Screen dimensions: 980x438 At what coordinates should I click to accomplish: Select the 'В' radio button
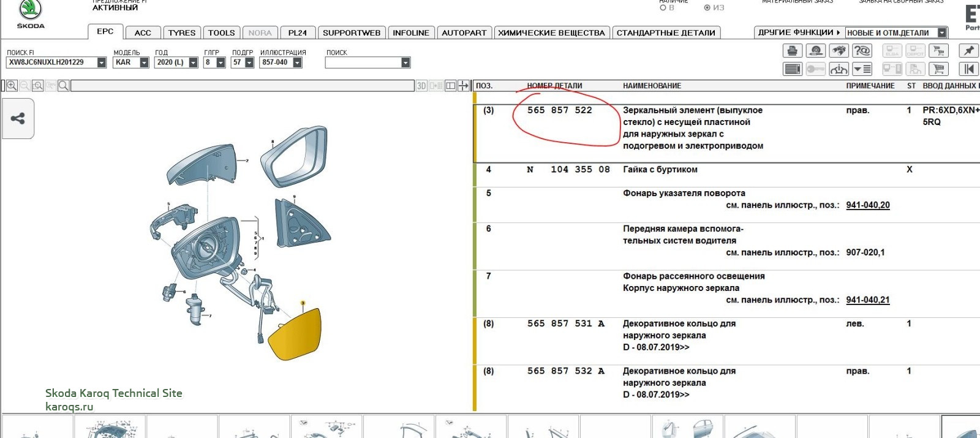(663, 8)
